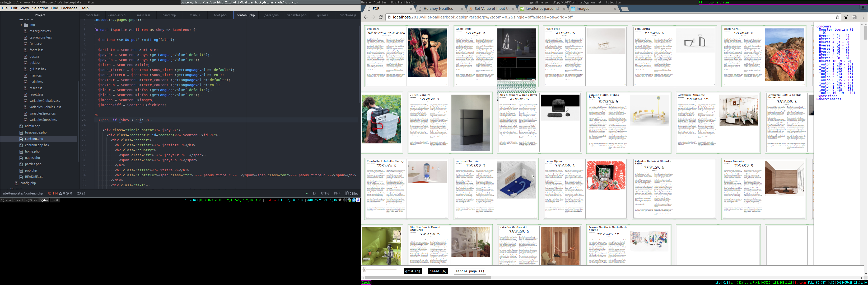
Task: Click the Remerciements link in sidebar
Action: (x=829, y=99)
